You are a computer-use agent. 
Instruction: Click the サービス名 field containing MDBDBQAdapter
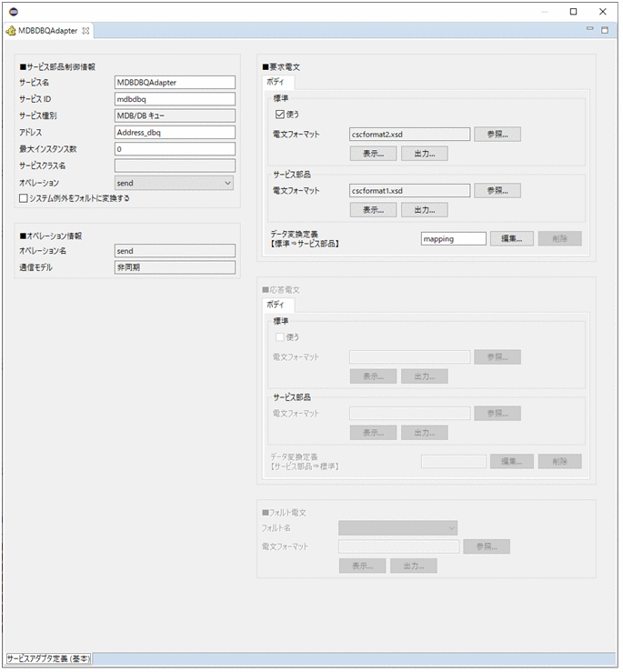(175, 83)
